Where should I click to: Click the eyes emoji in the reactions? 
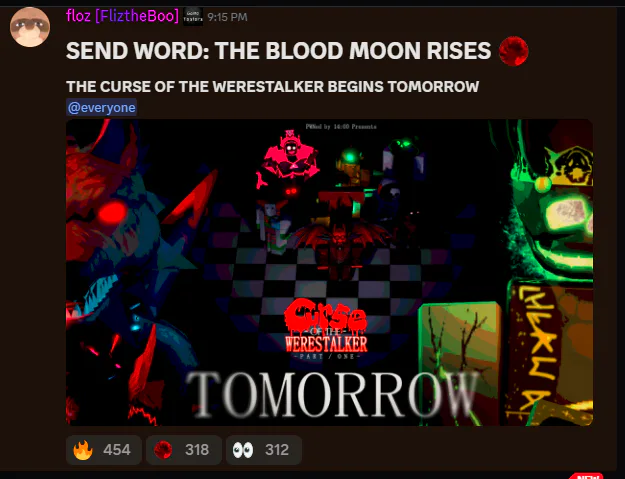pyautogui.click(x=243, y=450)
